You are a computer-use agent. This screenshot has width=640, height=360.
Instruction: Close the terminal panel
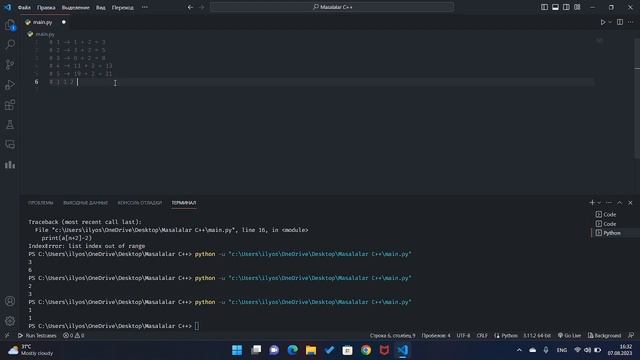tap(630, 203)
